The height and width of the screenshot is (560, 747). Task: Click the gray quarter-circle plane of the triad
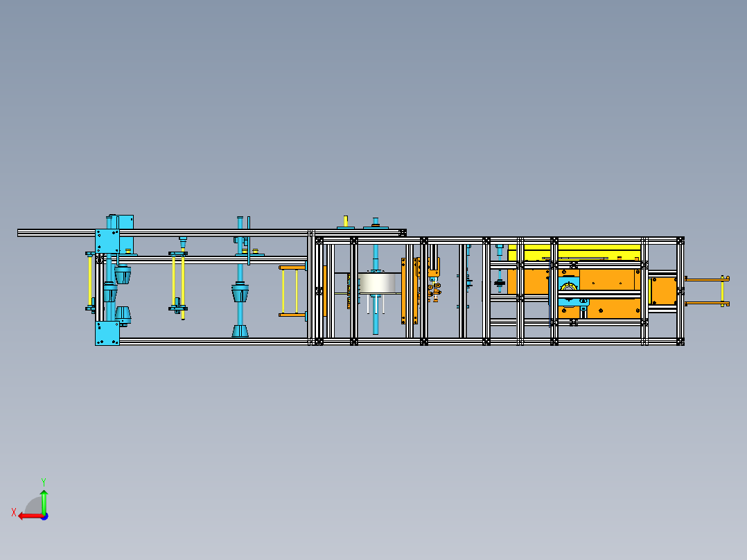[33, 506]
